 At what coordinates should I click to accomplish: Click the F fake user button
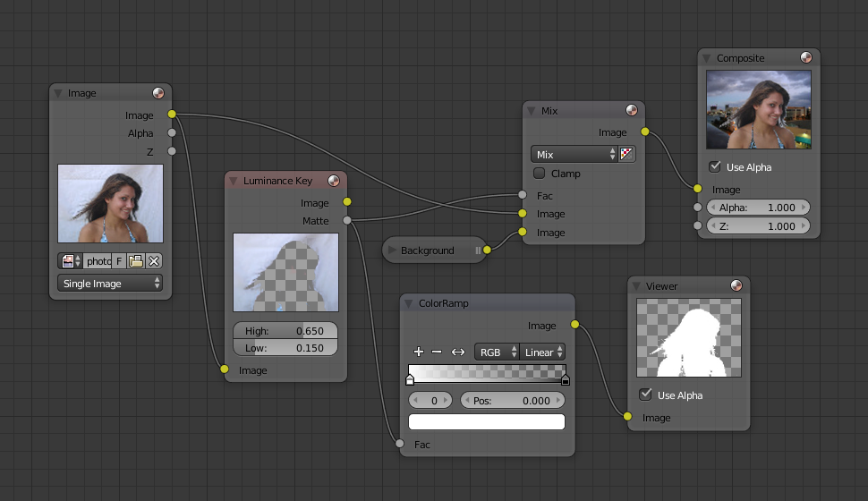(x=119, y=261)
